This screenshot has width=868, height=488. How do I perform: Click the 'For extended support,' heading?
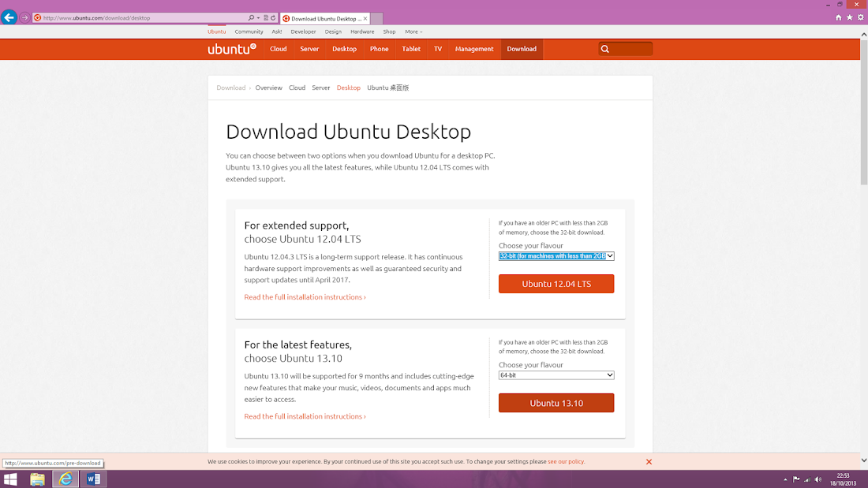pos(297,225)
